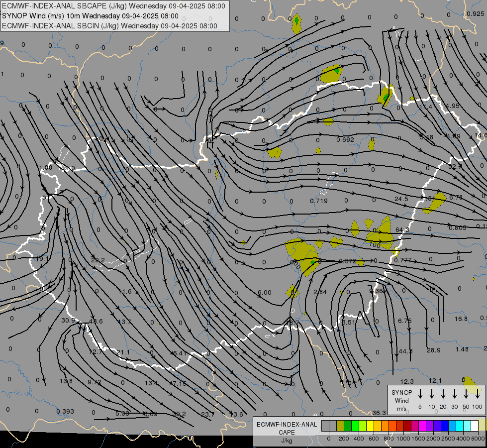Pick the dark red CAPE legend swatch
Image resolution: width=487 pixels, height=448 pixels.
407,426
